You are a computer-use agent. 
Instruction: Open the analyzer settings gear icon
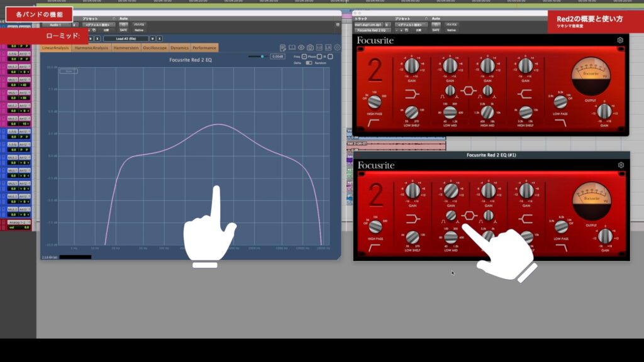pyautogui.click(x=337, y=48)
